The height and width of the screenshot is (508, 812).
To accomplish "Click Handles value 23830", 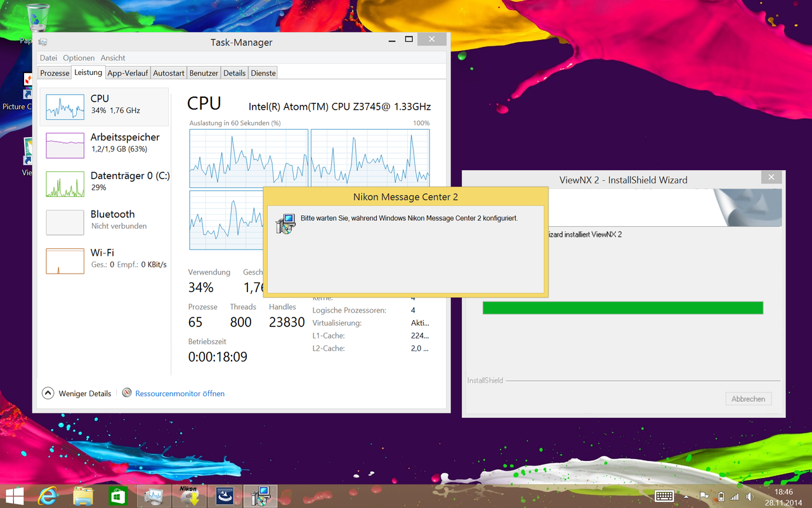I will [x=287, y=322].
